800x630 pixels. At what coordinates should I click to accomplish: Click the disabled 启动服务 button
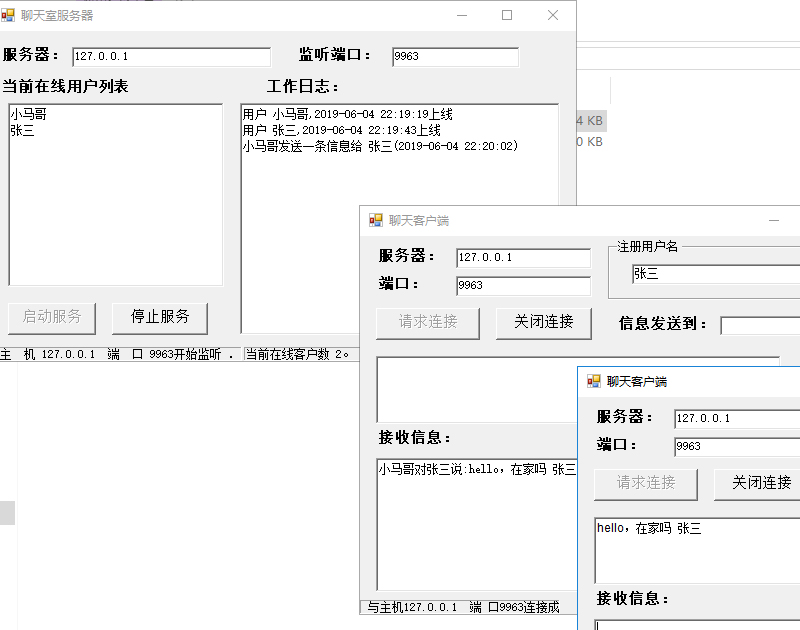[x=52, y=318]
